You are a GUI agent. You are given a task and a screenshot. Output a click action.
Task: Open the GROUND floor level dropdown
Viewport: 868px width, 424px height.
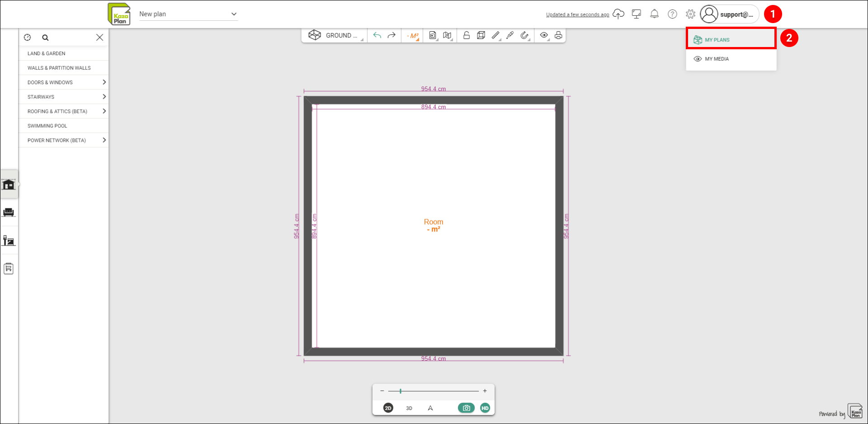336,35
